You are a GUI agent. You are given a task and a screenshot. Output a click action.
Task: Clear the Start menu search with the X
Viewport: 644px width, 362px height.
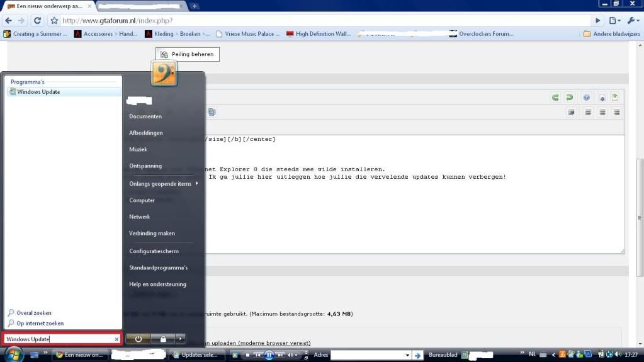click(116, 339)
